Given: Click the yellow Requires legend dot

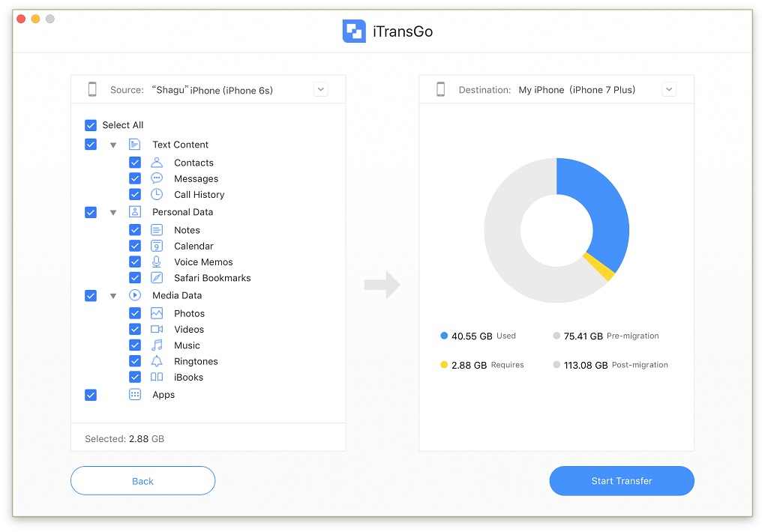Looking at the screenshot, I should point(444,365).
